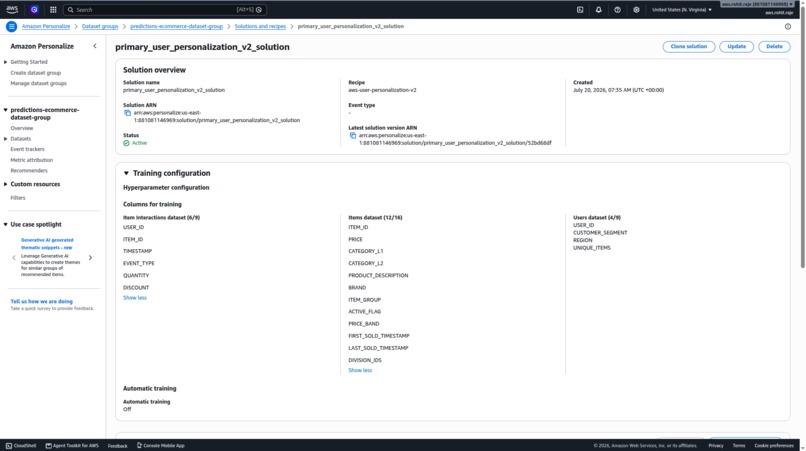Open the info panel icon

(787, 26)
